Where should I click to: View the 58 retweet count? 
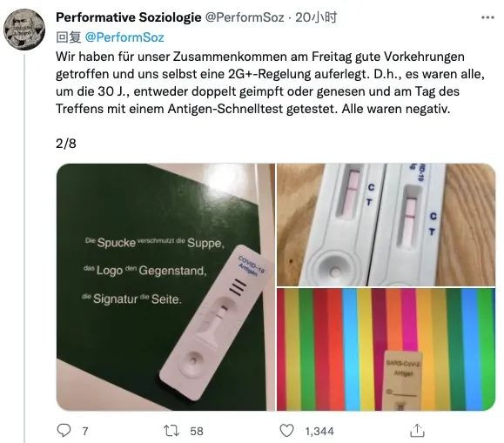coord(197,431)
